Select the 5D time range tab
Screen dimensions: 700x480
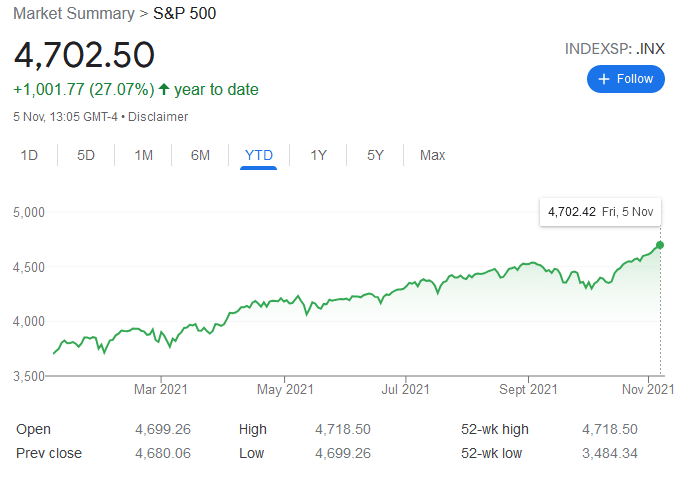click(x=87, y=155)
